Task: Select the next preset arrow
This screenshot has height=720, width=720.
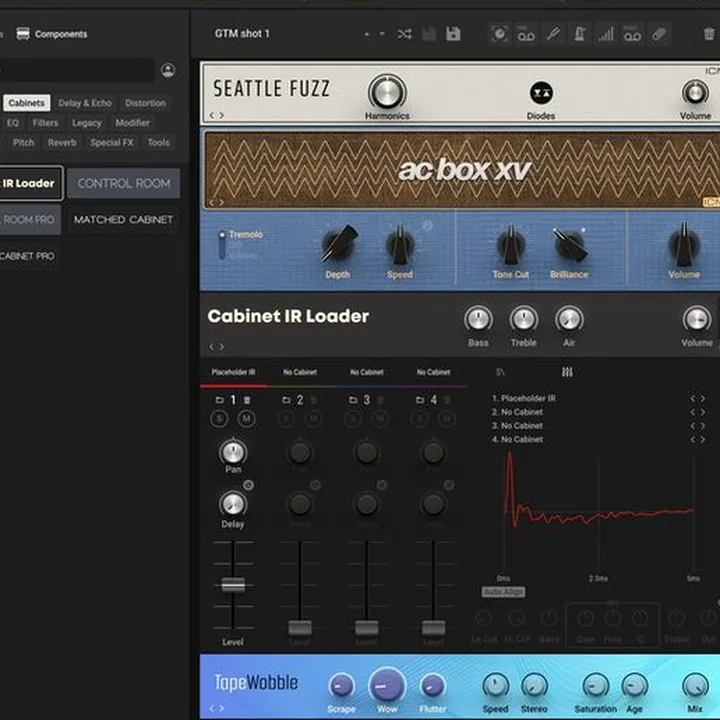Action: click(x=382, y=34)
